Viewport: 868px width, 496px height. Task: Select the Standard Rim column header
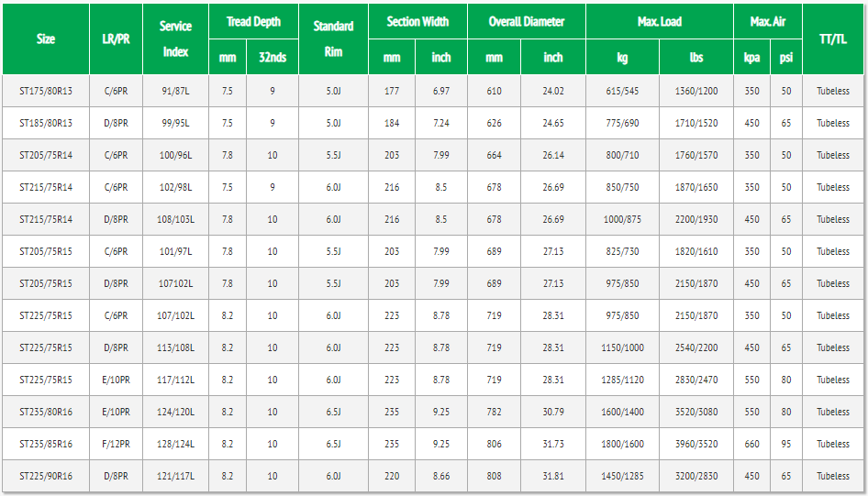coord(333,39)
